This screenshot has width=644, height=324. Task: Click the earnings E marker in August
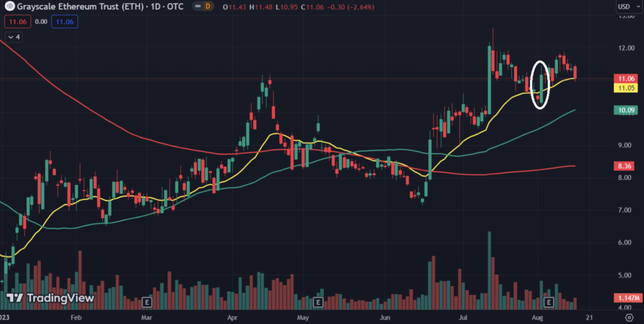pyautogui.click(x=548, y=303)
